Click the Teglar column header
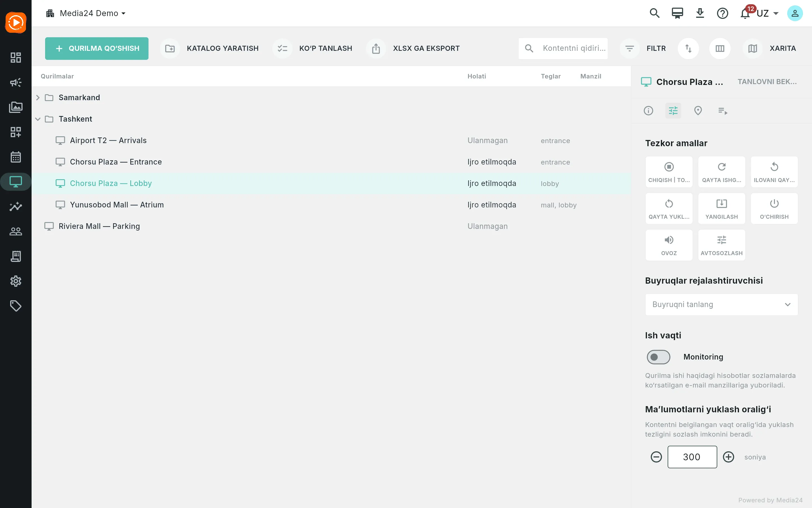The image size is (812, 508). [551, 76]
